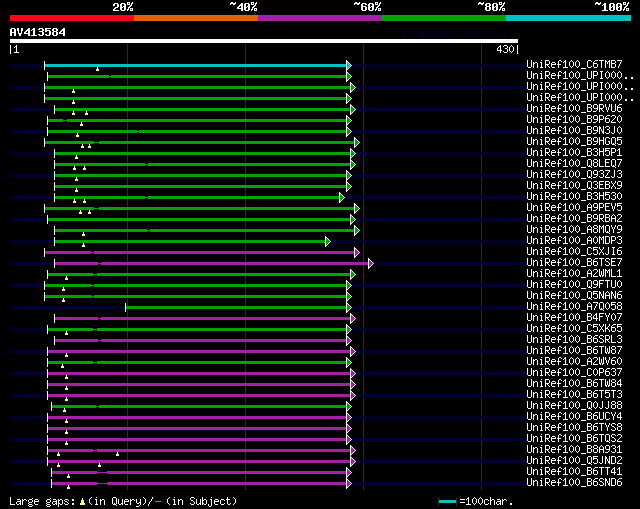This screenshot has width=640, height=509.
Task: Click the UniRef100_B6UCY4 subject name
Action: (x=574, y=417)
